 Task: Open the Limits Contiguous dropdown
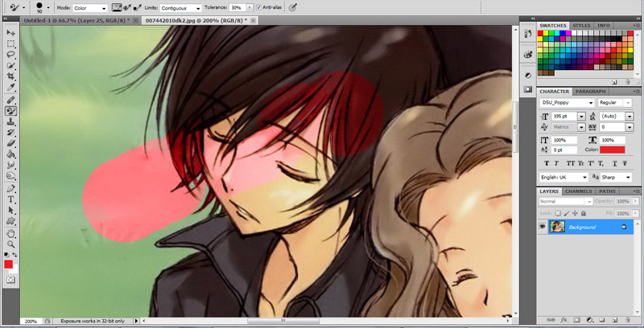coord(180,8)
